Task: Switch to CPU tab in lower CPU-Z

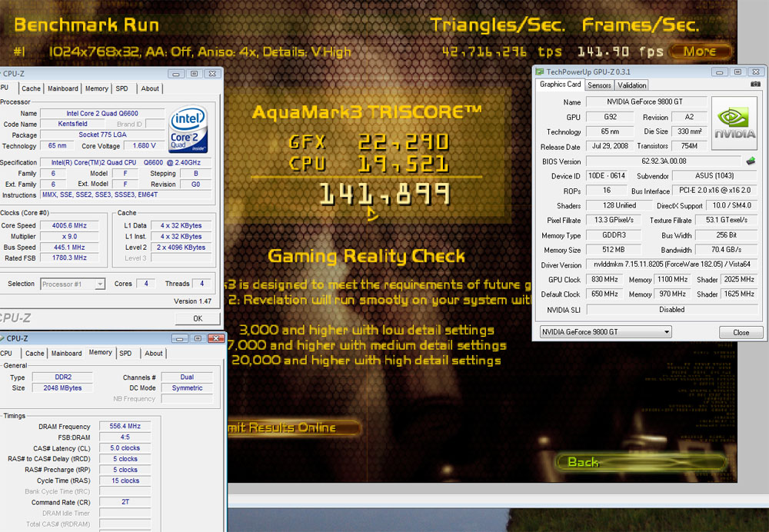Action: click(x=6, y=353)
